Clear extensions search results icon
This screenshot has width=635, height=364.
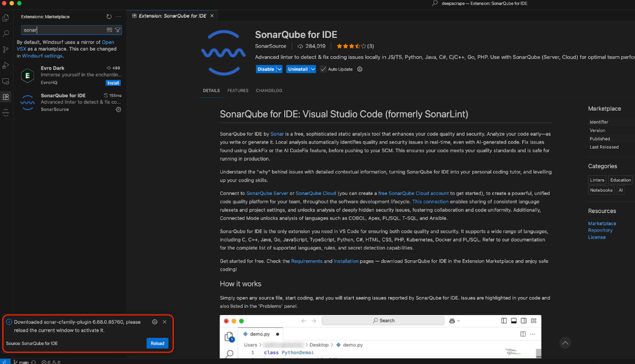tap(110, 30)
